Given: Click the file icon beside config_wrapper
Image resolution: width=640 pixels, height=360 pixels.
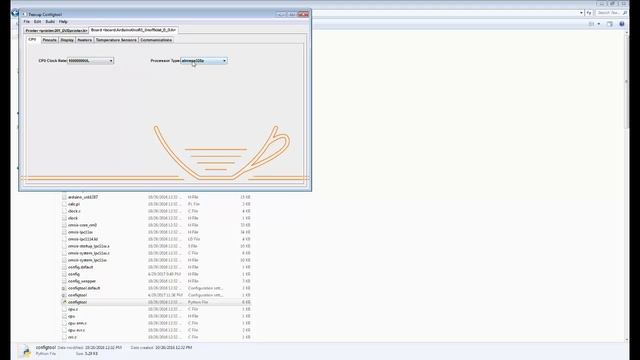Looking at the screenshot, I should point(64,281).
